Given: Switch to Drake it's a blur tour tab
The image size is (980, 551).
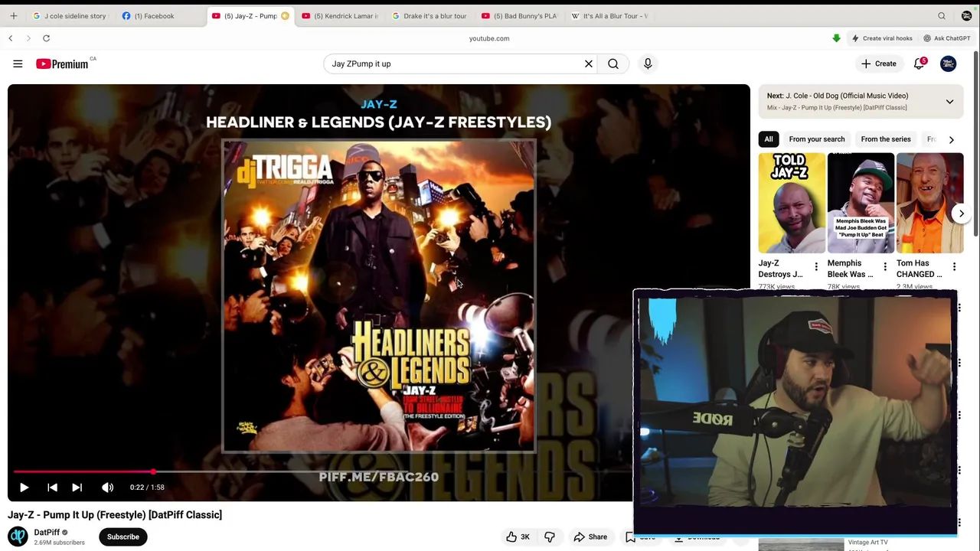Looking at the screenshot, I should click(429, 15).
